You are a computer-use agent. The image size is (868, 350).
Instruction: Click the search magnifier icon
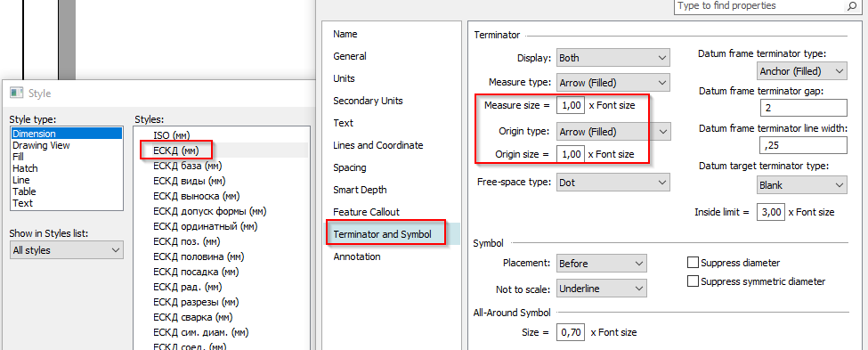tap(851, 6)
